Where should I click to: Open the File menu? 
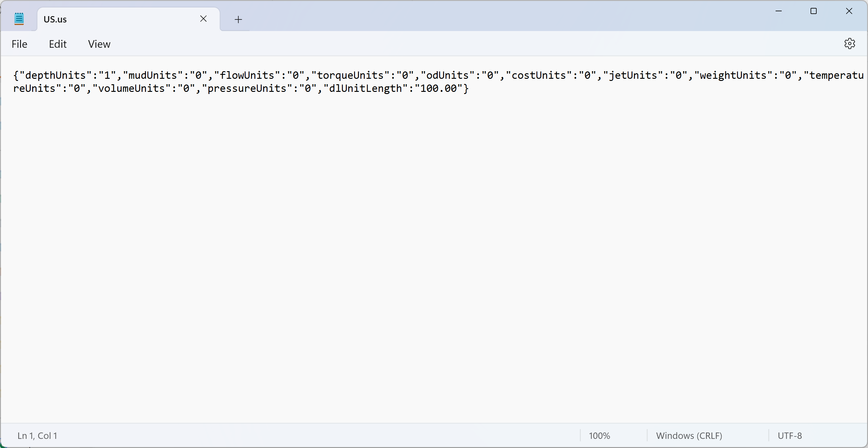point(19,44)
